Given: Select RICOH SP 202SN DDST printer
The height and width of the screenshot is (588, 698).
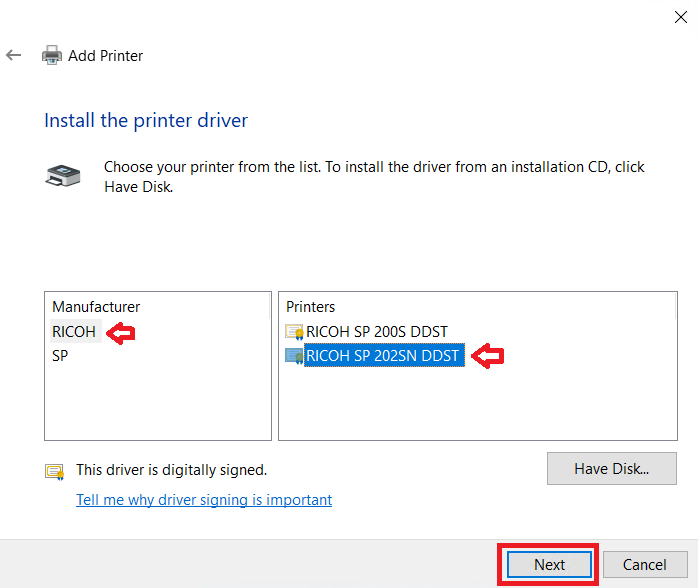Looking at the screenshot, I should (x=384, y=356).
